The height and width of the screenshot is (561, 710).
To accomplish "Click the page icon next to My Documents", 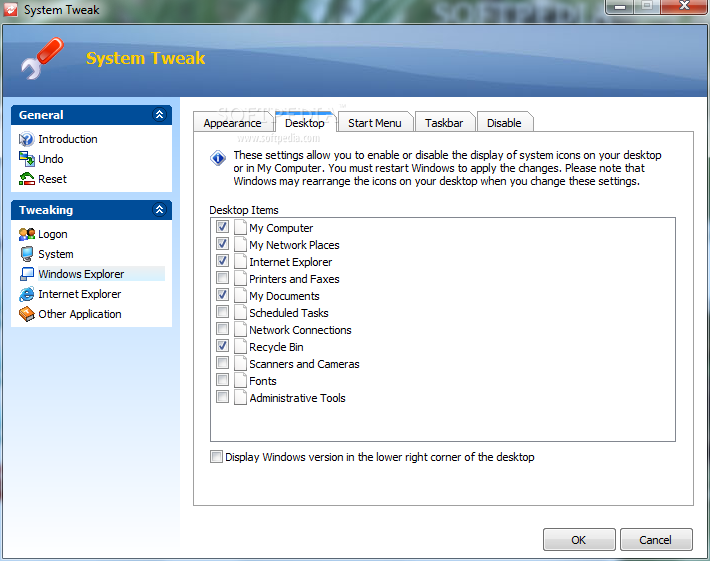I will pos(240,296).
